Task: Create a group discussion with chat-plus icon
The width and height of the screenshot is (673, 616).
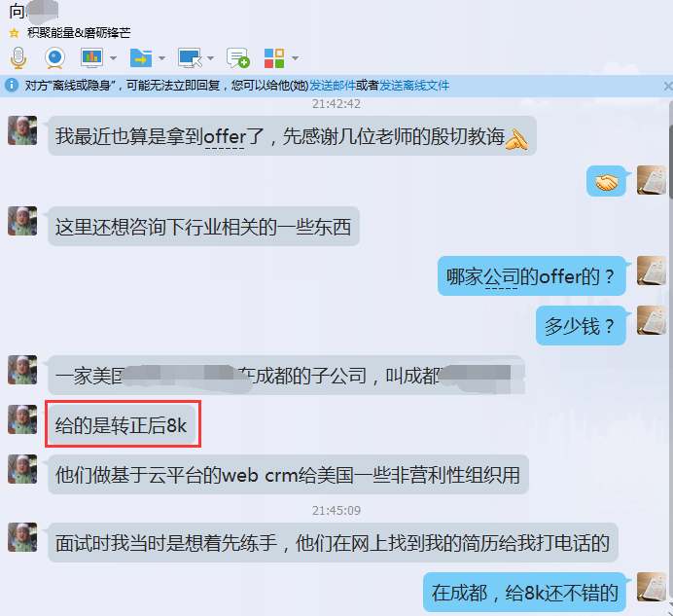Action: (x=238, y=58)
